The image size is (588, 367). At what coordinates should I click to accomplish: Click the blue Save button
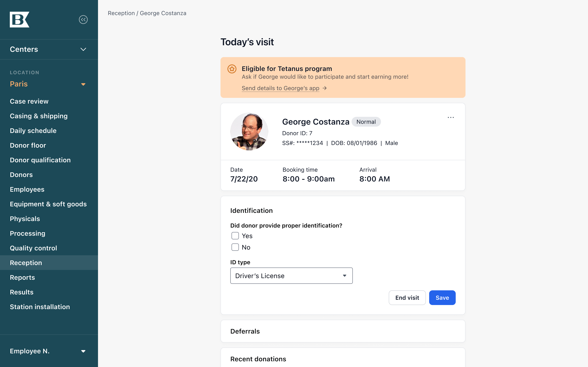(442, 298)
